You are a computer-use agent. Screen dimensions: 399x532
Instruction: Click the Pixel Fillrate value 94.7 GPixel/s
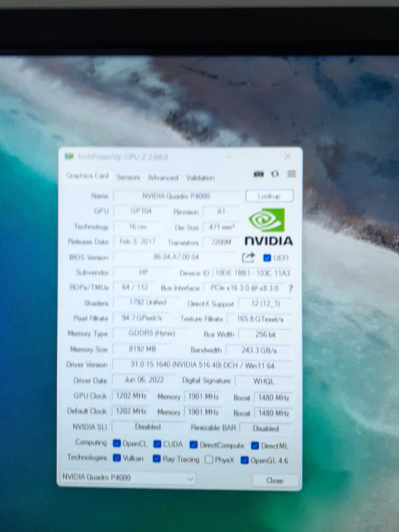pyautogui.click(x=141, y=318)
